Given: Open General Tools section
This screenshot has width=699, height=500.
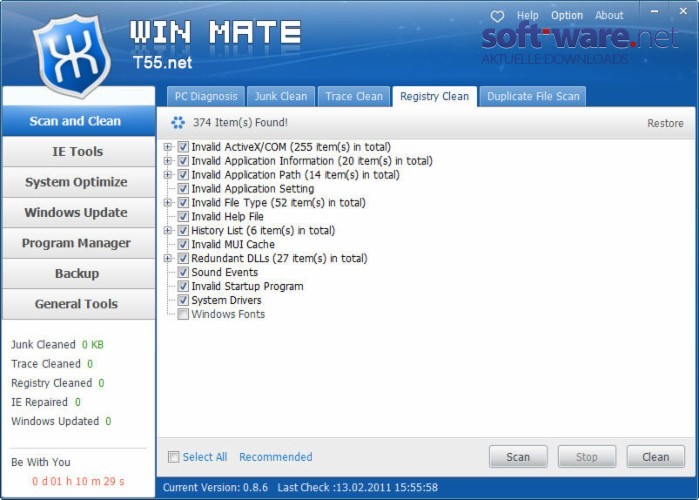Looking at the screenshot, I should tap(78, 304).
